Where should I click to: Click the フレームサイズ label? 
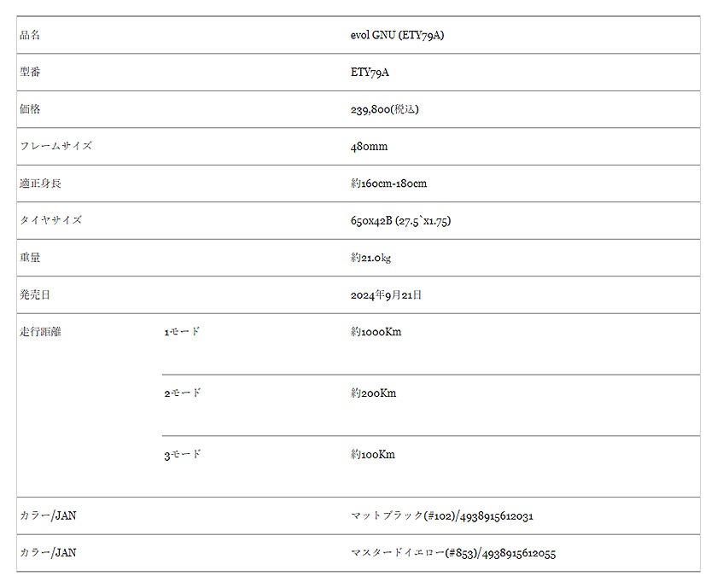[55, 146]
